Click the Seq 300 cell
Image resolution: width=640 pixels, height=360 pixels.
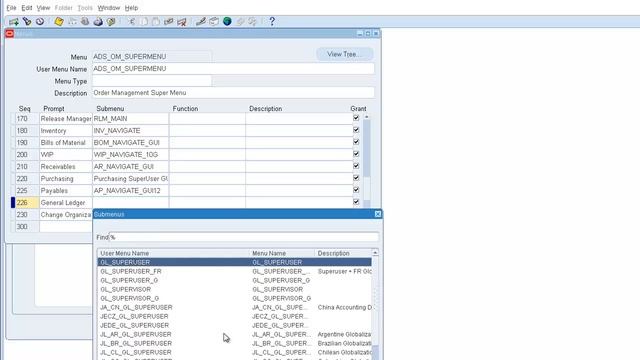pos(27,227)
